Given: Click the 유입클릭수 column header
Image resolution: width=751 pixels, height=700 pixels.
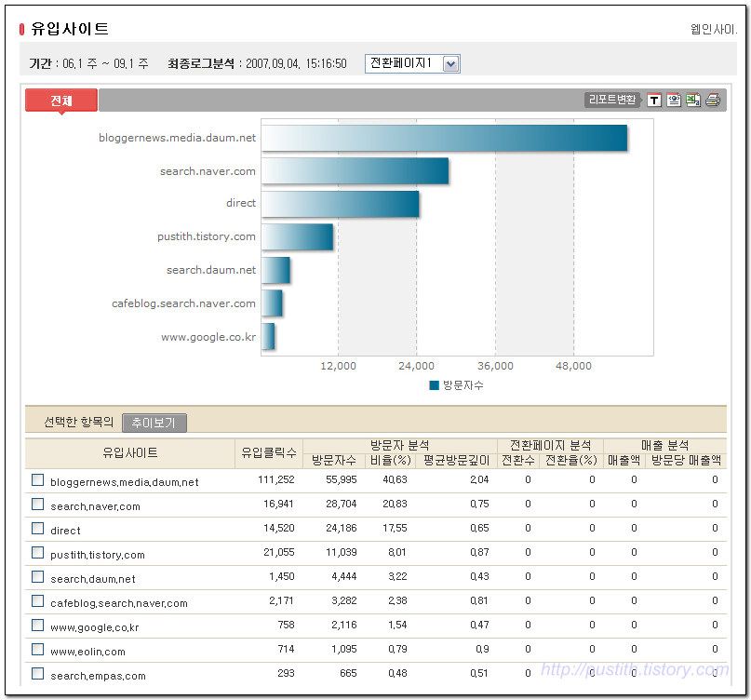Looking at the screenshot, I should [x=269, y=452].
